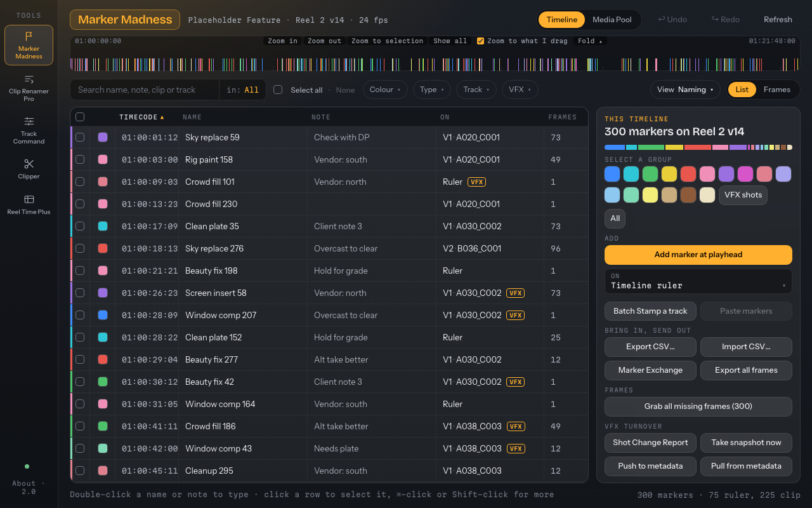Open the Reel Time Plus tool
This screenshot has width=812, height=508.
29,204
